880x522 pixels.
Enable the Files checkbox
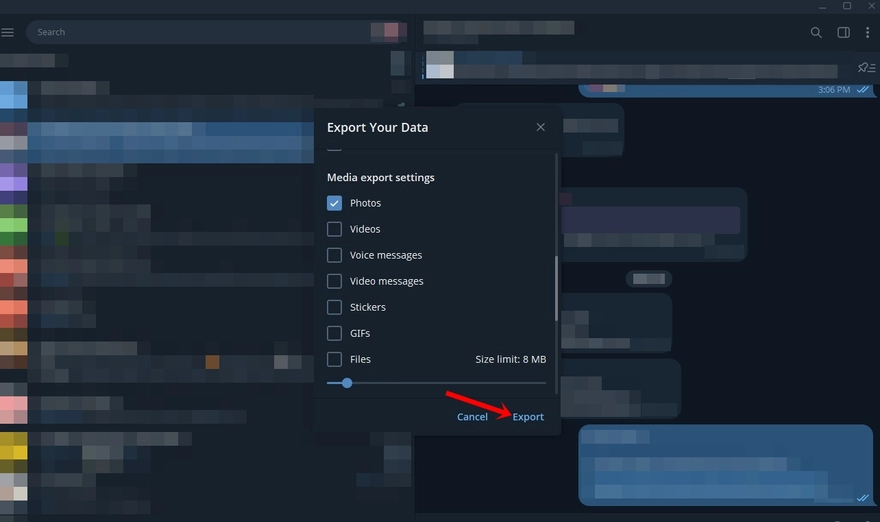(334, 359)
